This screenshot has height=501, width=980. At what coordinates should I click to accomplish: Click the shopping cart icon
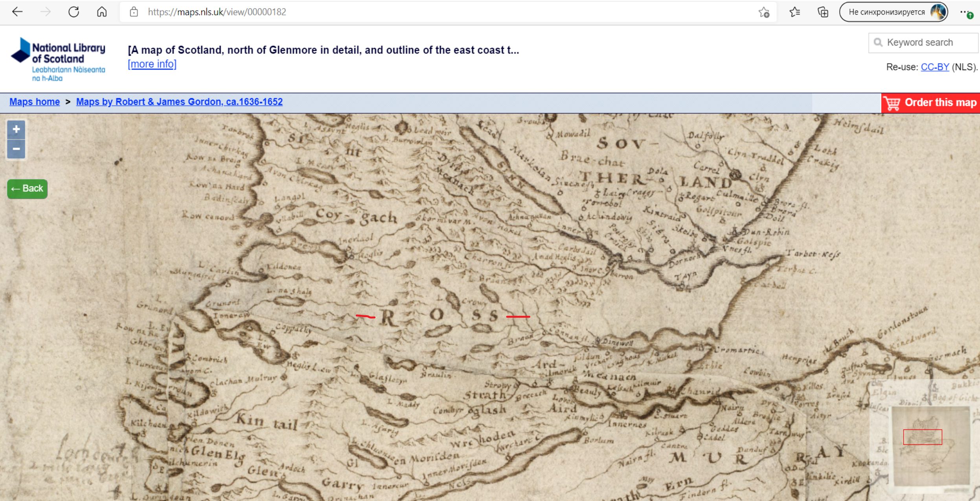click(892, 103)
